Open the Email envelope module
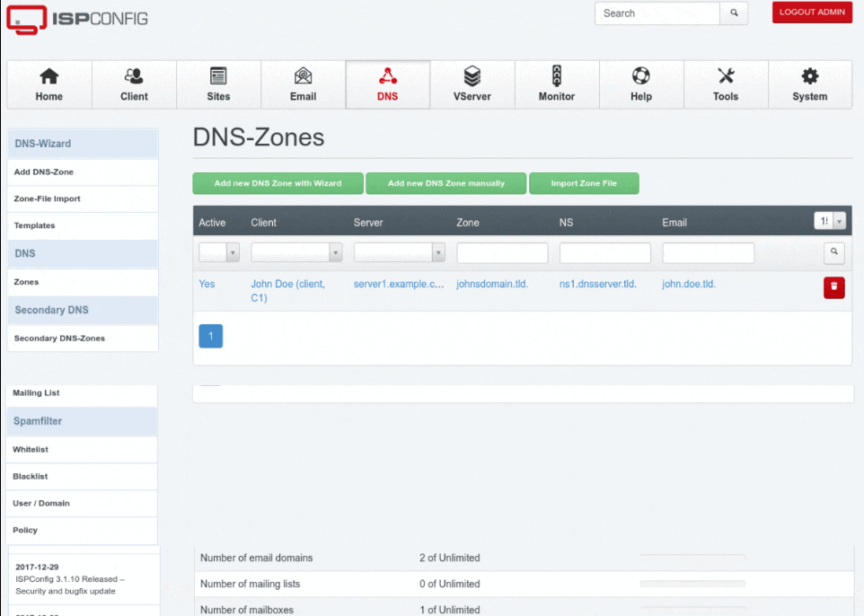The height and width of the screenshot is (616, 864). 303,77
